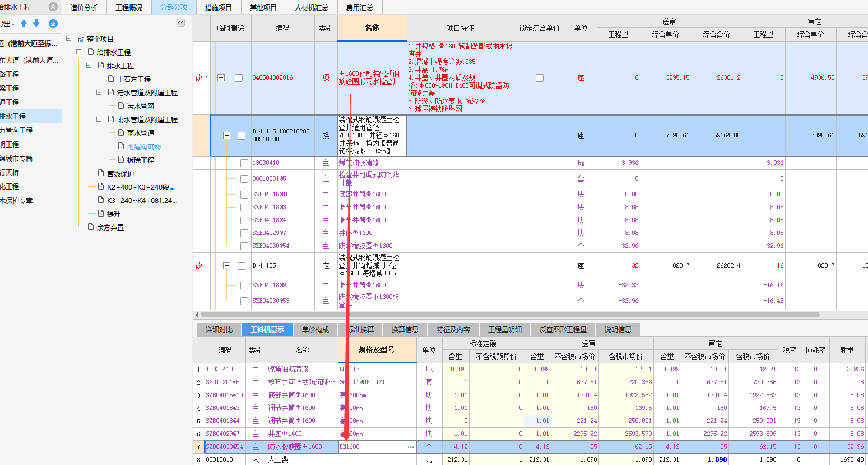
Task: Click the circular blue download icon
Action: [53, 24]
